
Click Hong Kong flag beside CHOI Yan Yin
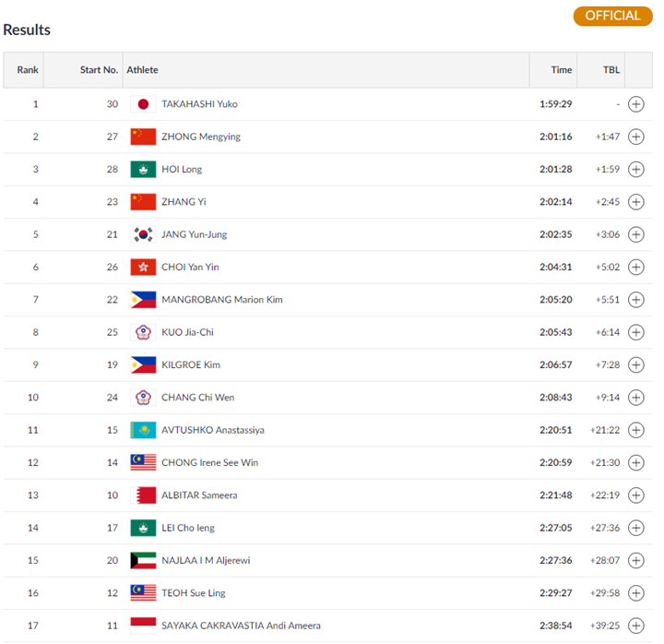143,267
